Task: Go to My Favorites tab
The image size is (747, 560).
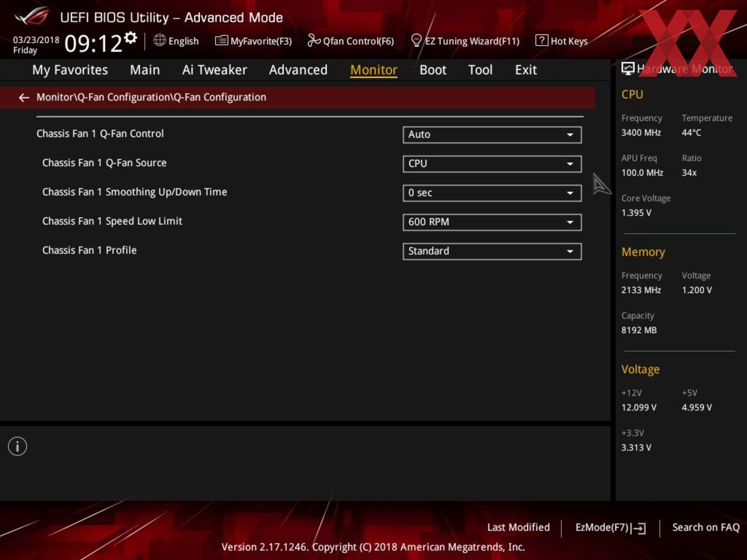Action: tap(70, 70)
